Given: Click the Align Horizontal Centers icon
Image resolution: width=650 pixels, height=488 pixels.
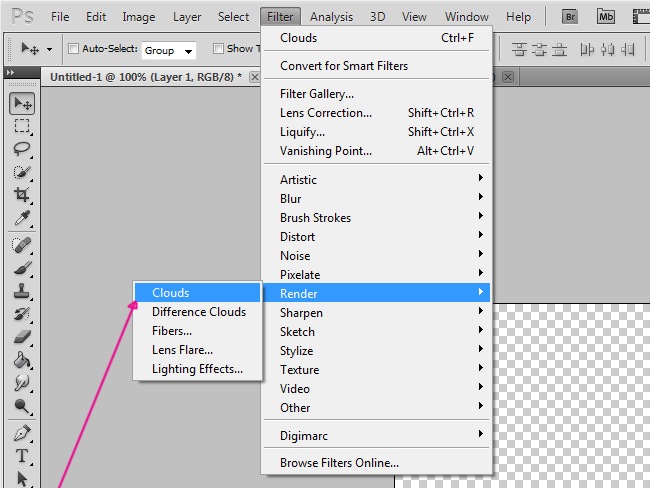Looking at the screenshot, I should coord(607,49).
